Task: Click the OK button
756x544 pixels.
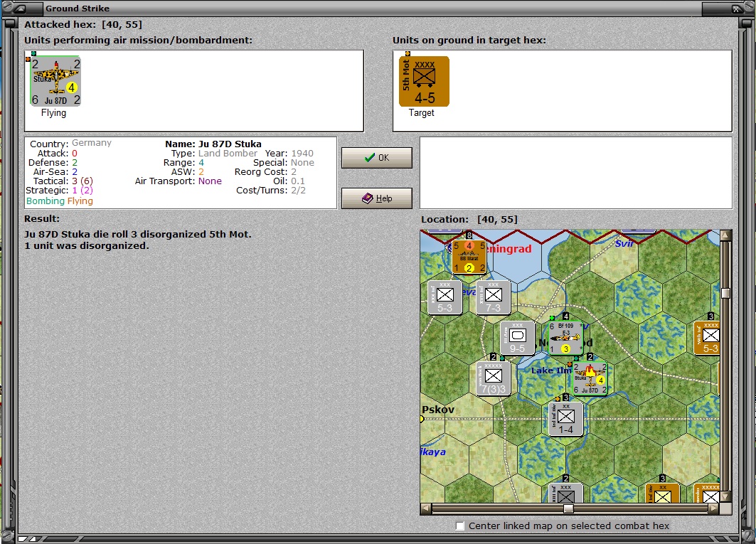Action: [376, 158]
